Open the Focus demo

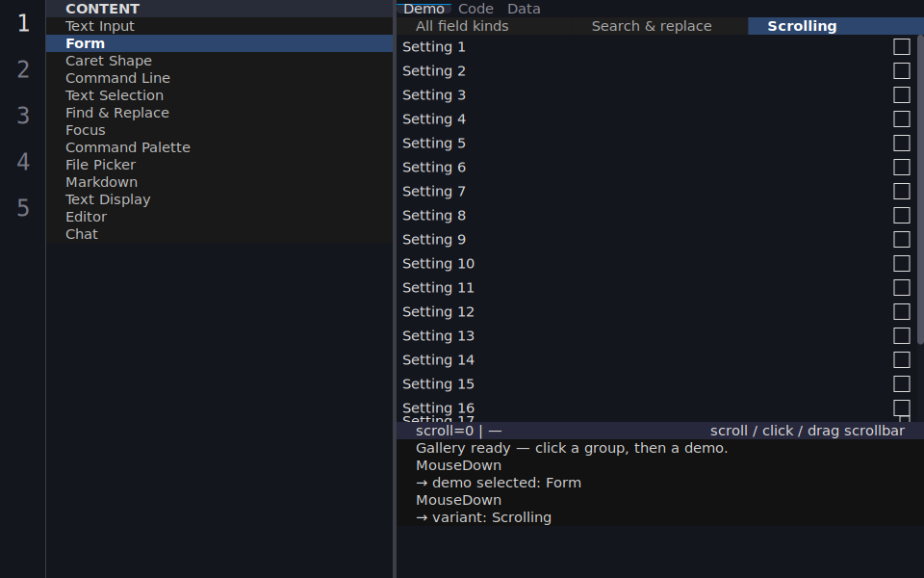tap(219, 130)
